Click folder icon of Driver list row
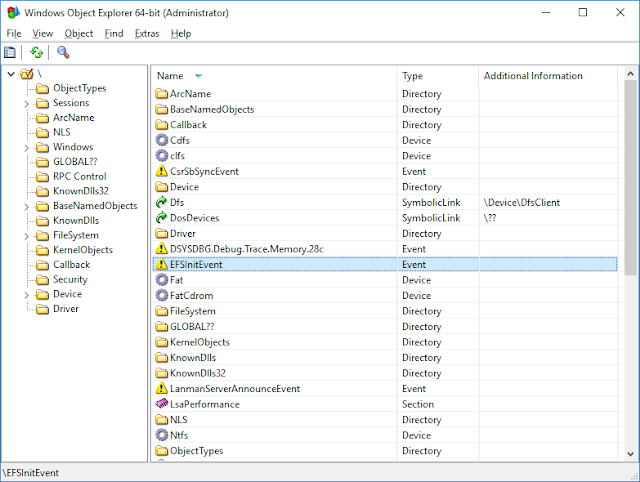This screenshot has width=640, height=482. (162, 233)
